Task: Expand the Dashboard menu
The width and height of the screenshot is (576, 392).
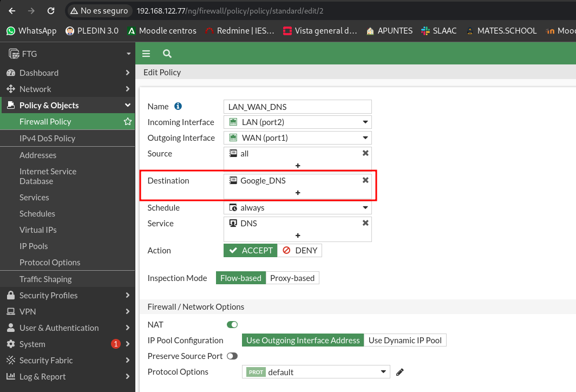Action: click(68, 73)
